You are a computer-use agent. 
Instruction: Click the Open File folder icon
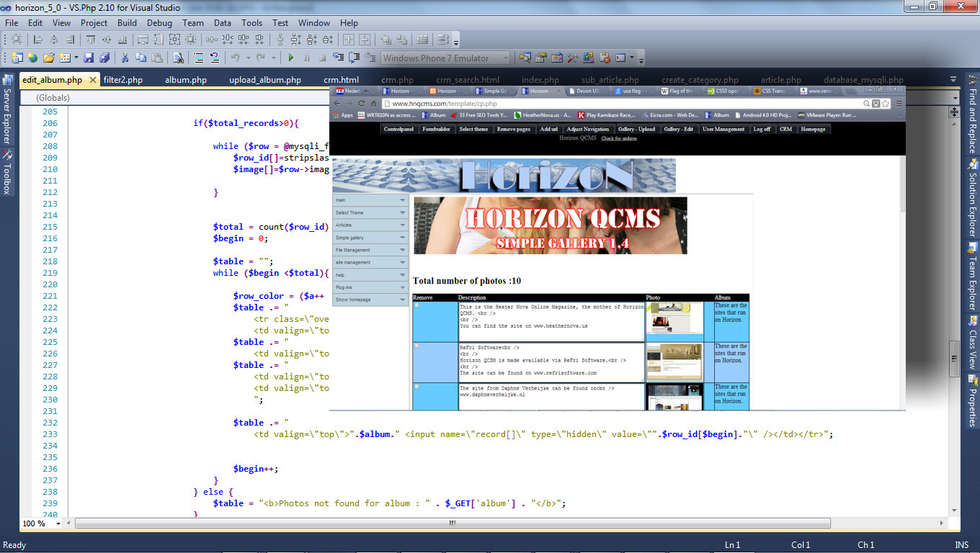[49, 58]
